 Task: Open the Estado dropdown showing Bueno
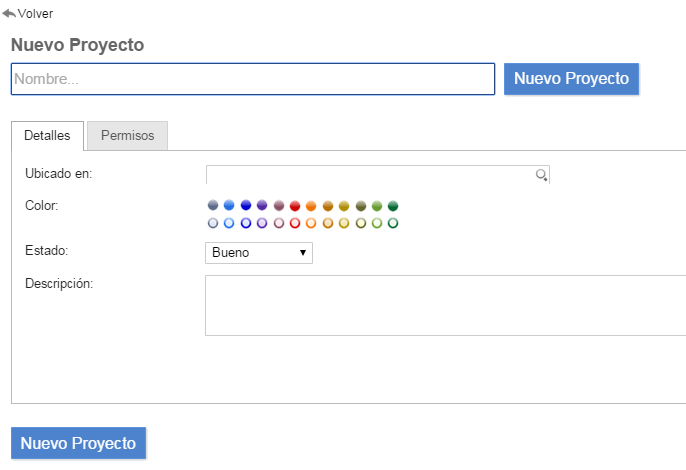tap(259, 253)
